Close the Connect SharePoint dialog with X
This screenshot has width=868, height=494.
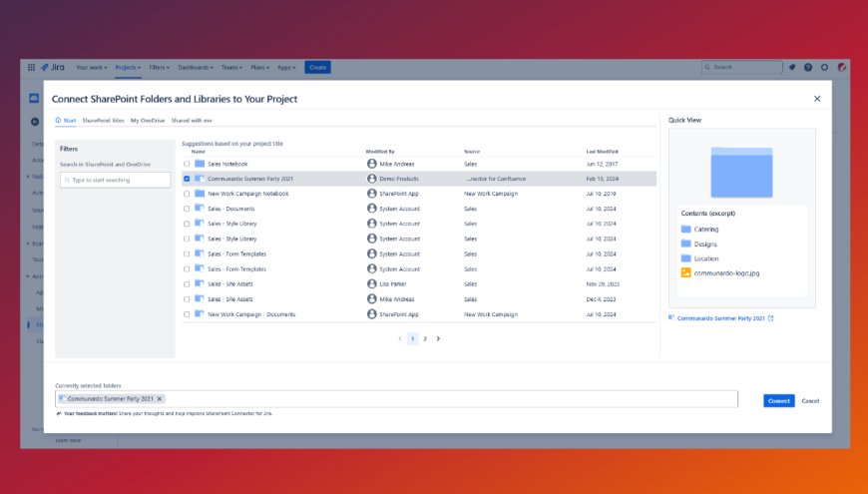817,99
